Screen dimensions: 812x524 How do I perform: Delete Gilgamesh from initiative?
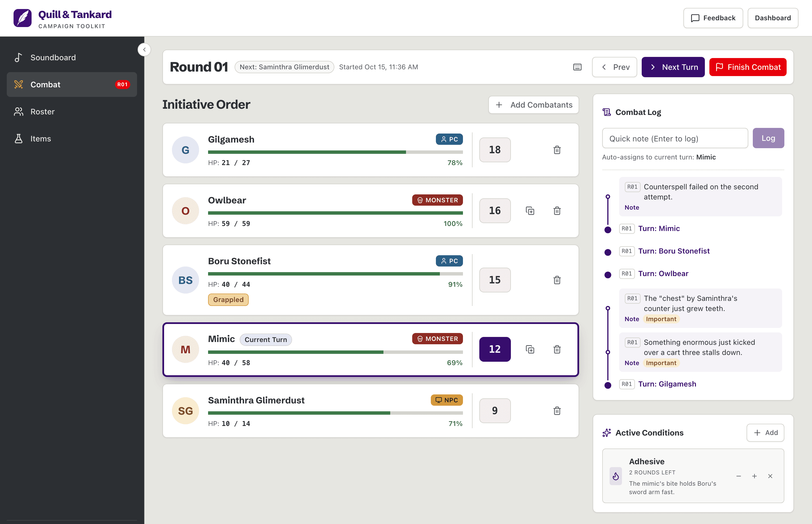point(557,150)
